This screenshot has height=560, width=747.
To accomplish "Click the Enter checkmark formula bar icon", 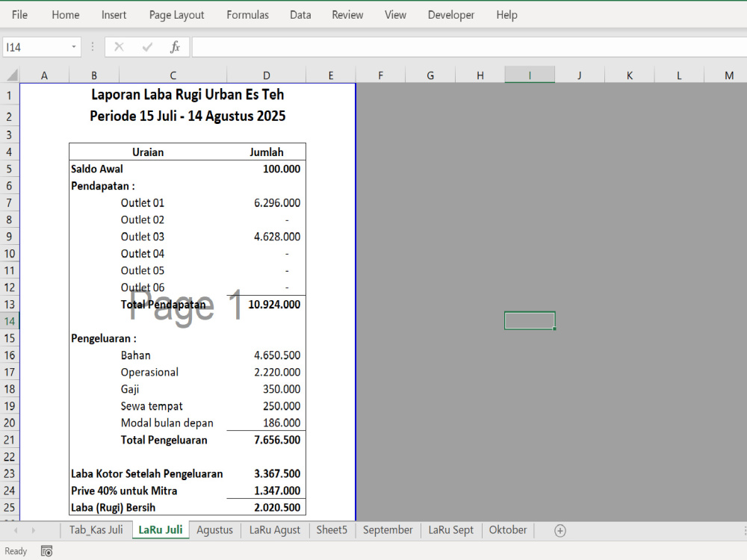I will pos(147,47).
